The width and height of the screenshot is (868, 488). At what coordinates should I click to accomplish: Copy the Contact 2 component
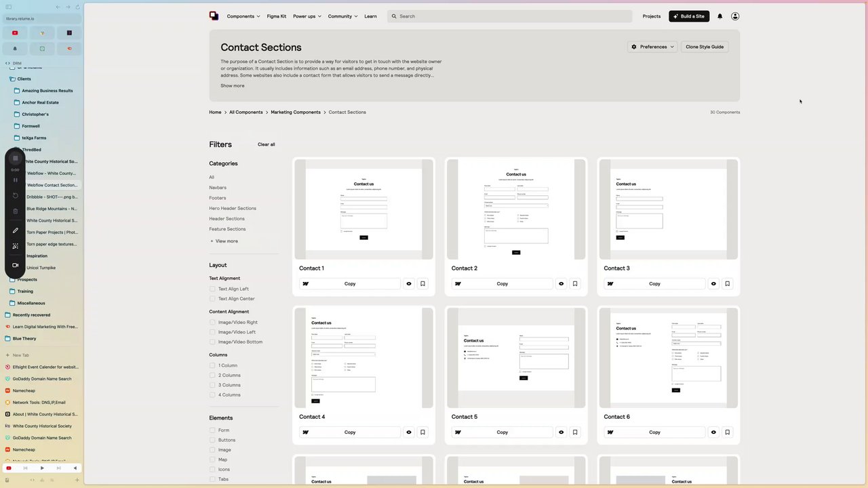tap(502, 284)
